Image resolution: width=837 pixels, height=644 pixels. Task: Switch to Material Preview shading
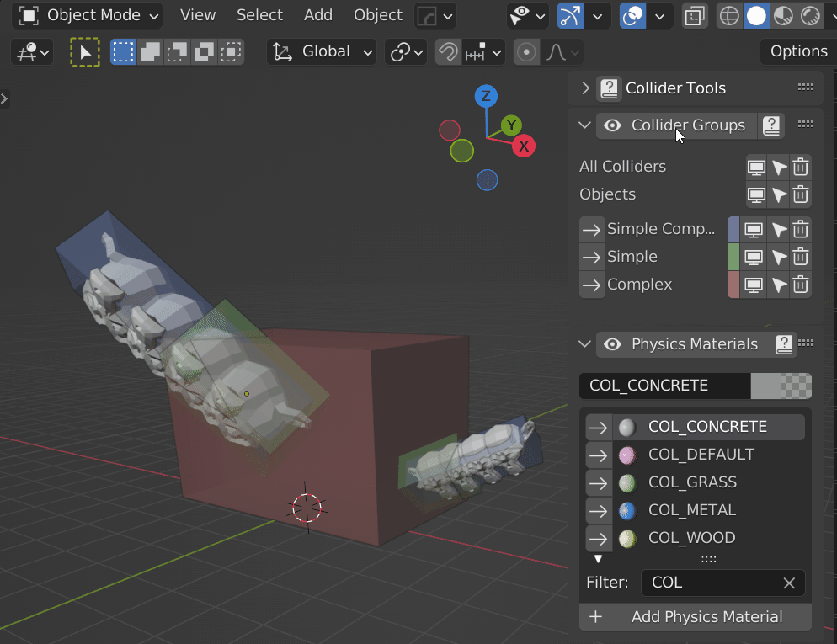point(785,15)
